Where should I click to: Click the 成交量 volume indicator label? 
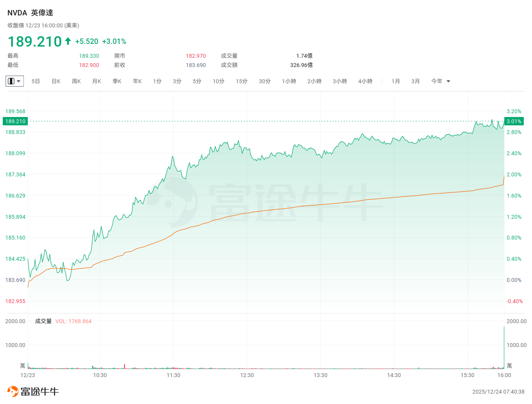(x=43, y=321)
